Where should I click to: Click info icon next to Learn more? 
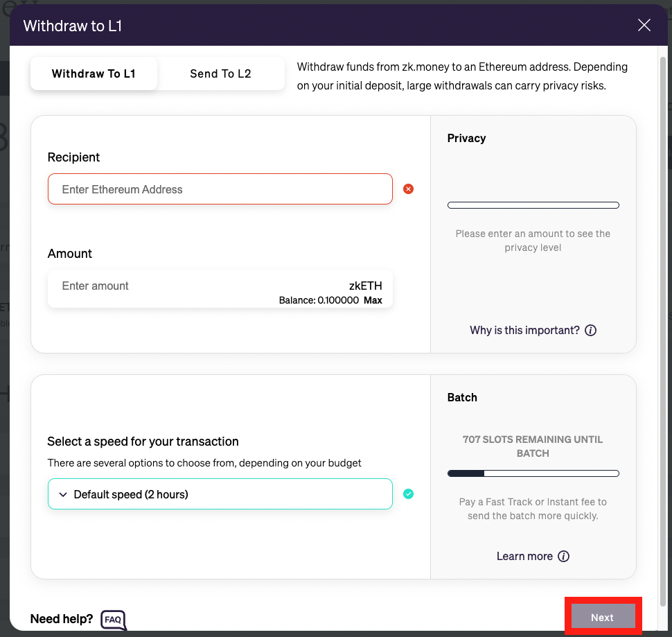tap(563, 556)
